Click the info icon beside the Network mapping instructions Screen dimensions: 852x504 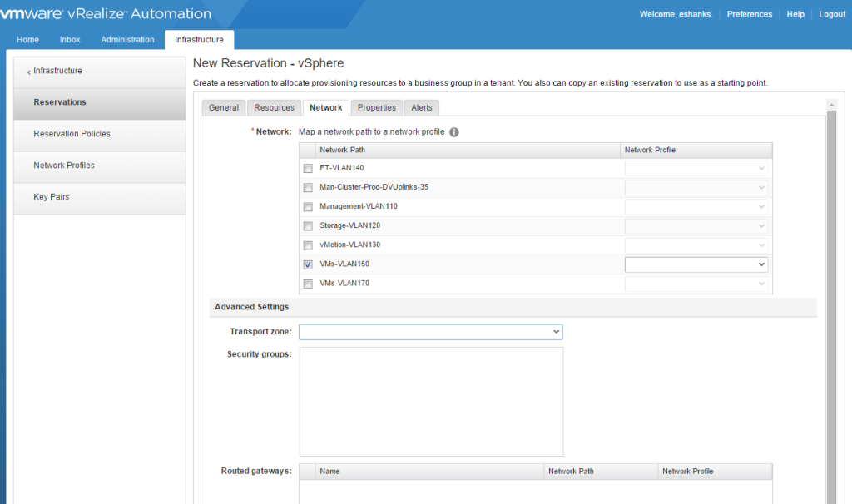click(x=453, y=131)
